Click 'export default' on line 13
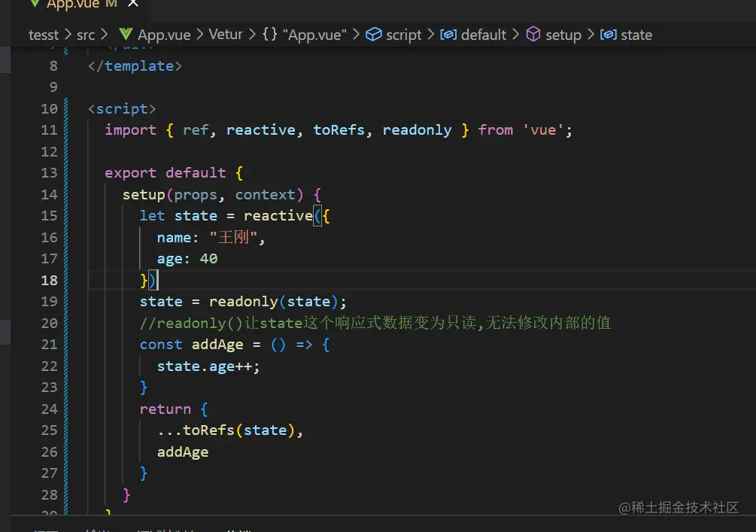 coord(165,173)
